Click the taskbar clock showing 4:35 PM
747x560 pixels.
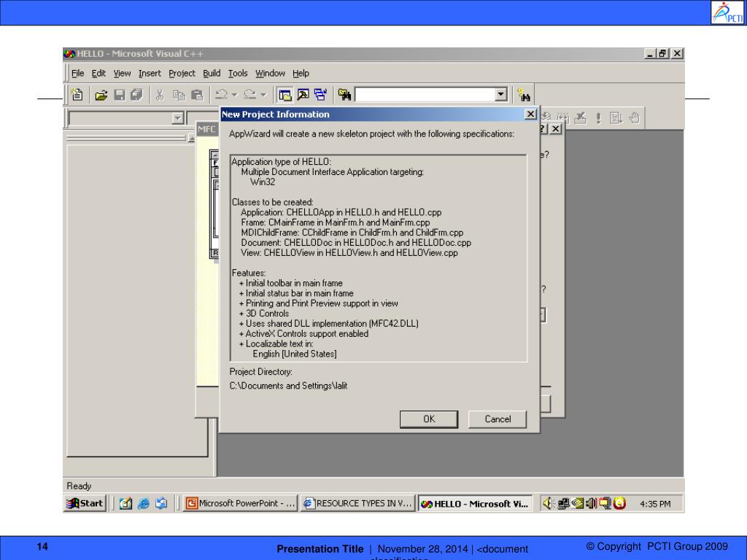[x=655, y=504]
